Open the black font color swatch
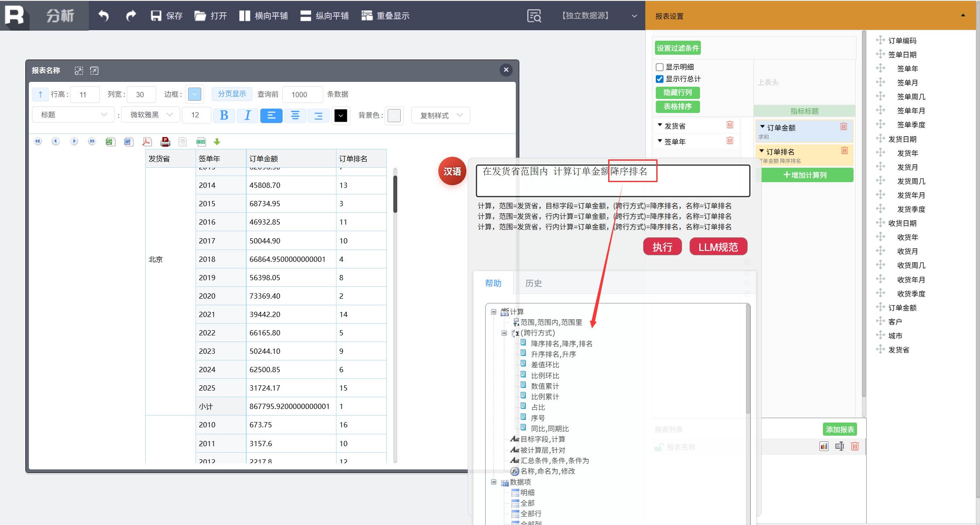This screenshot has height=525, width=980. [341, 115]
